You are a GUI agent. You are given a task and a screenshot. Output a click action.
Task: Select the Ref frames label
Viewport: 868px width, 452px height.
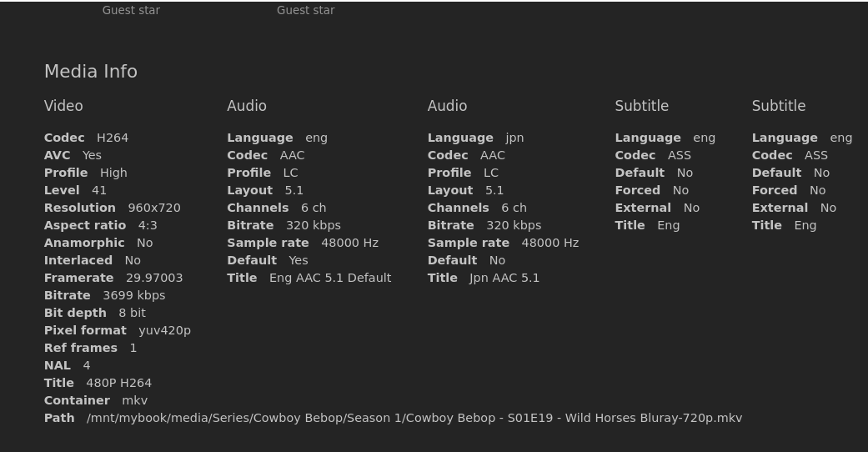coord(81,348)
